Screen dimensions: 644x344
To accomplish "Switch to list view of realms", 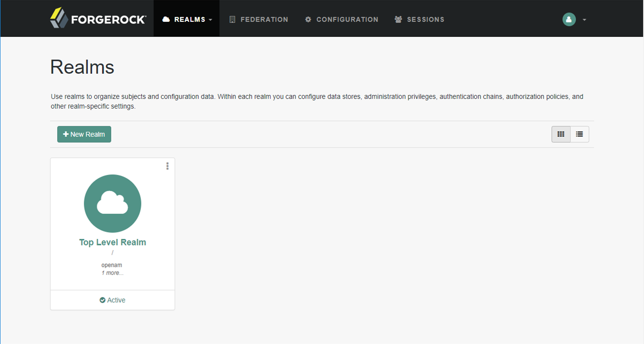I will click(580, 134).
